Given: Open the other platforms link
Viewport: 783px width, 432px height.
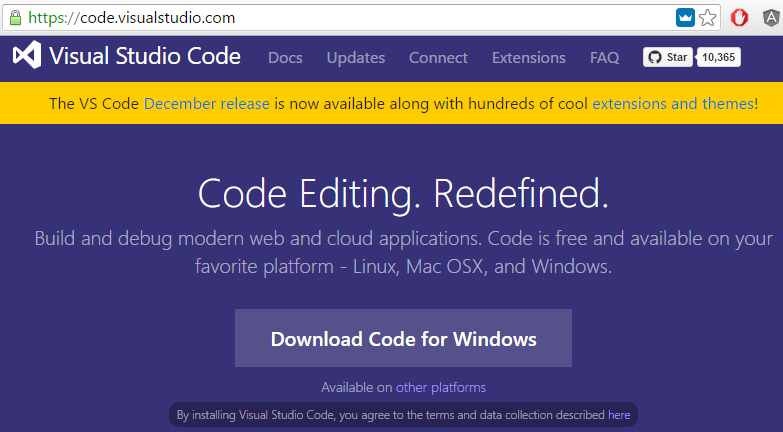Looking at the screenshot, I should 440,388.
